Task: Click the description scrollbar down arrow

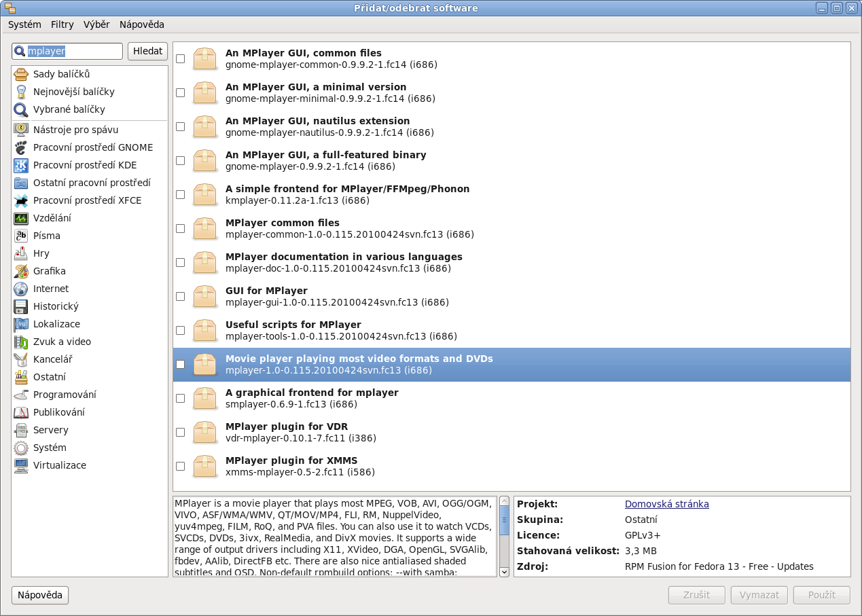Action: click(505, 572)
